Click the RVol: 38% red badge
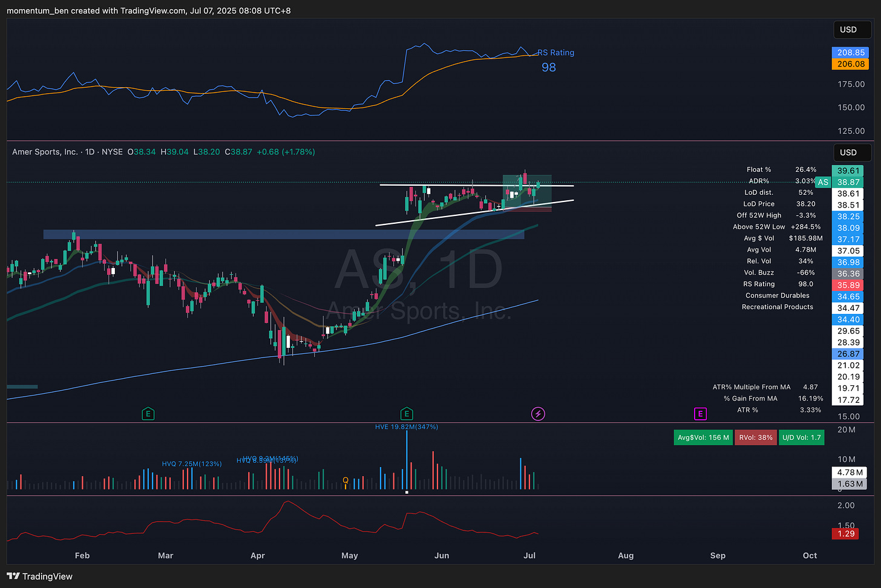 pyautogui.click(x=756, y=437)
